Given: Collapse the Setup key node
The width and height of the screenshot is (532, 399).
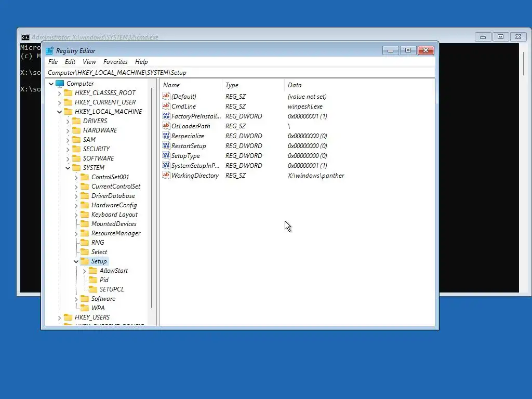Looking at the screenshot, I should [x=76, y=262].
